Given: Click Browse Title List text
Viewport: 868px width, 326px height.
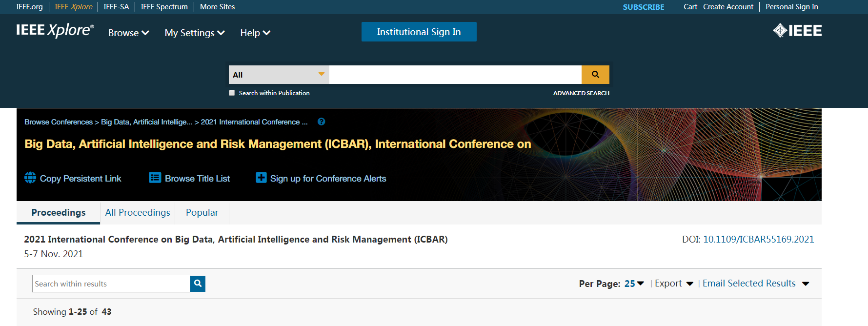Looking at the screenshot, I should click(197, 179).
